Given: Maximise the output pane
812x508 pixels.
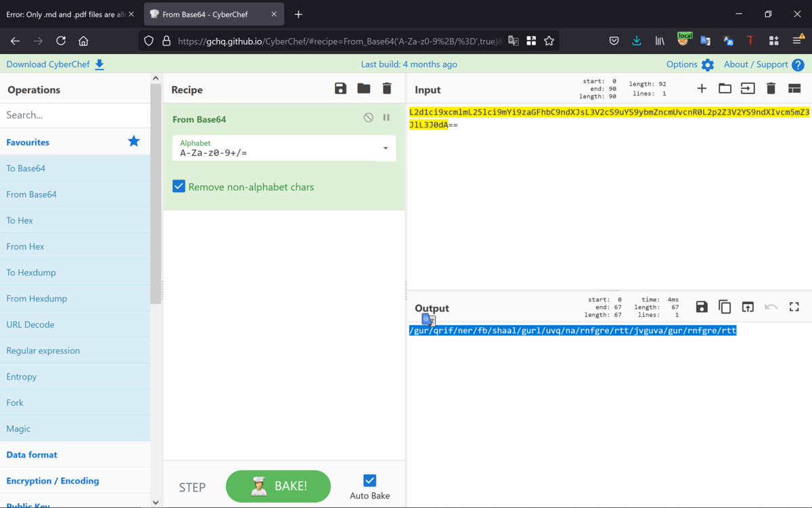Looking at the screenshot, I should (x=794, y=307).
